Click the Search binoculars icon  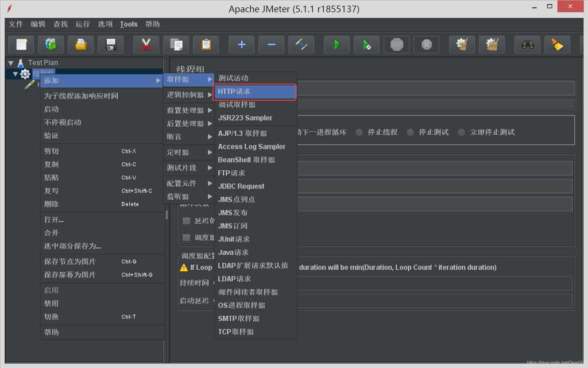[x=527, y=44]
